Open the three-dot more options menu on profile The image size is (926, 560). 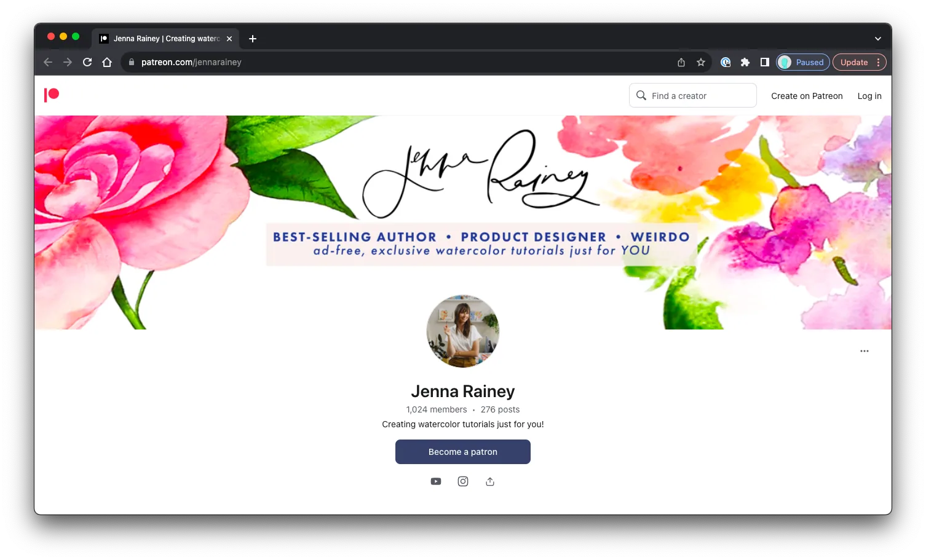tap(865, 351)
